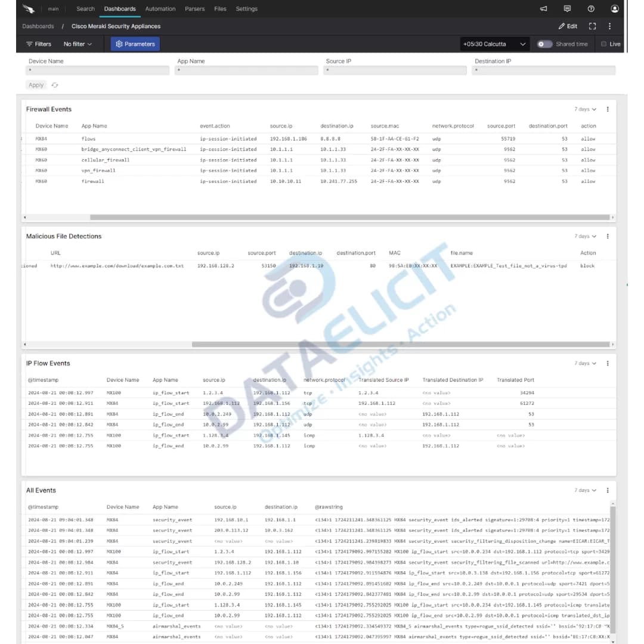Click inside the Source IP input field
This screenshot has width=644, height=644.
click(395, 70)
